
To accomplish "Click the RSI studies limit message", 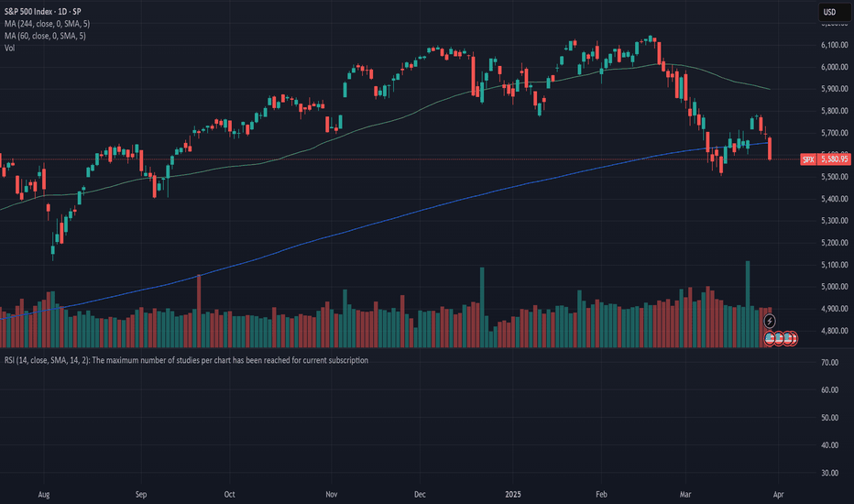I will tap(186, 360).
